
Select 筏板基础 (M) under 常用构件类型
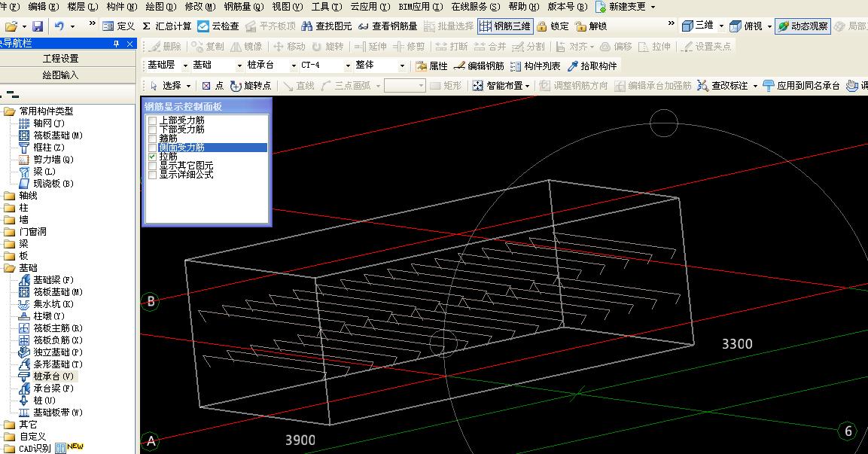click(51, 135)
